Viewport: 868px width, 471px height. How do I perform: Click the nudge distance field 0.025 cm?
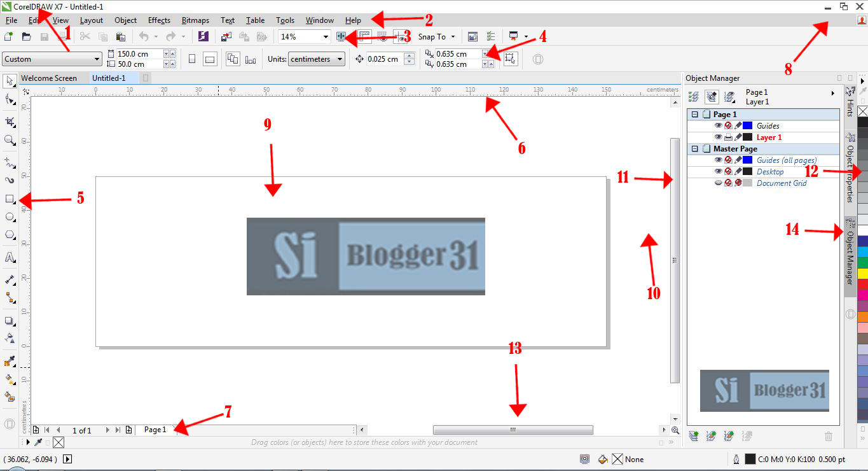click(x=385, y=59)
